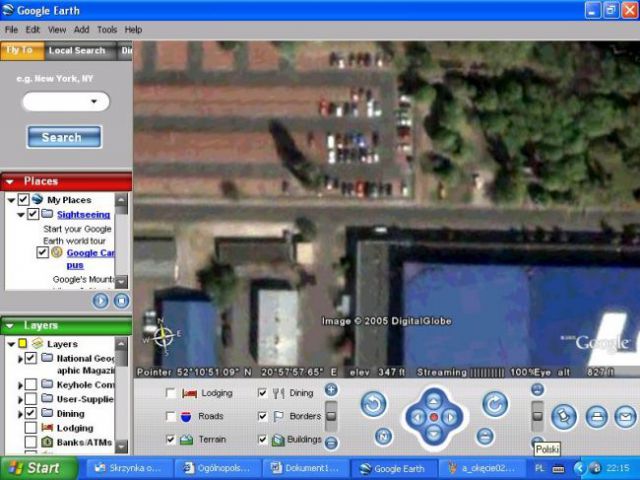Click the Layers stack icon in tree

[38, 343]
